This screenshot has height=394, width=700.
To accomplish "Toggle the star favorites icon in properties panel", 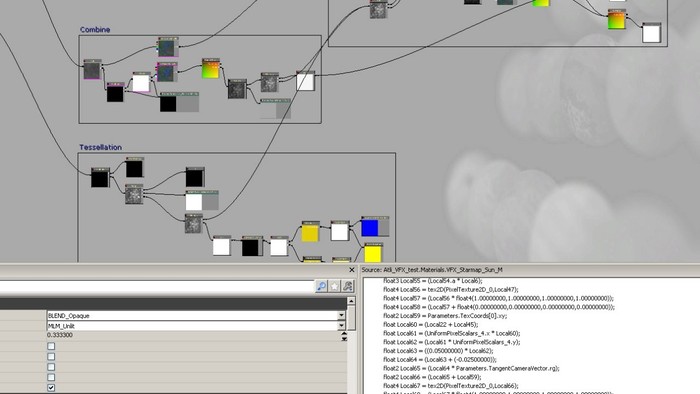I will point(334,286).
